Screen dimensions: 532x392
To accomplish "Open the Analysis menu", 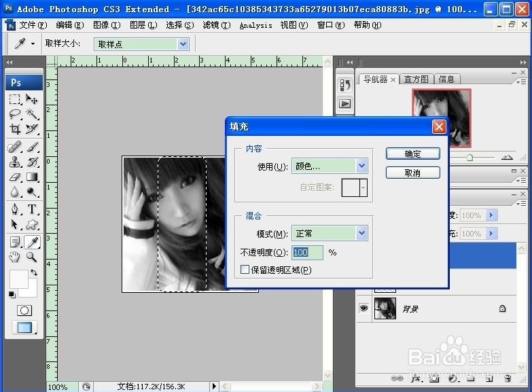I will coord(256,25).
